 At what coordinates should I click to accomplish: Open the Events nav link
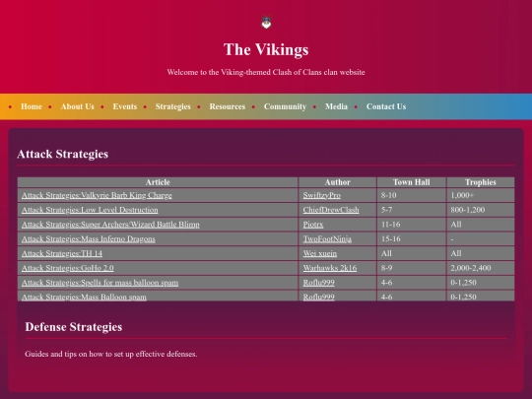[125, 106]
